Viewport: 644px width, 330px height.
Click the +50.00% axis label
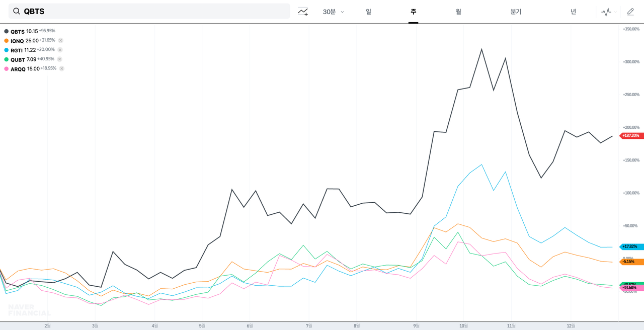630,226
